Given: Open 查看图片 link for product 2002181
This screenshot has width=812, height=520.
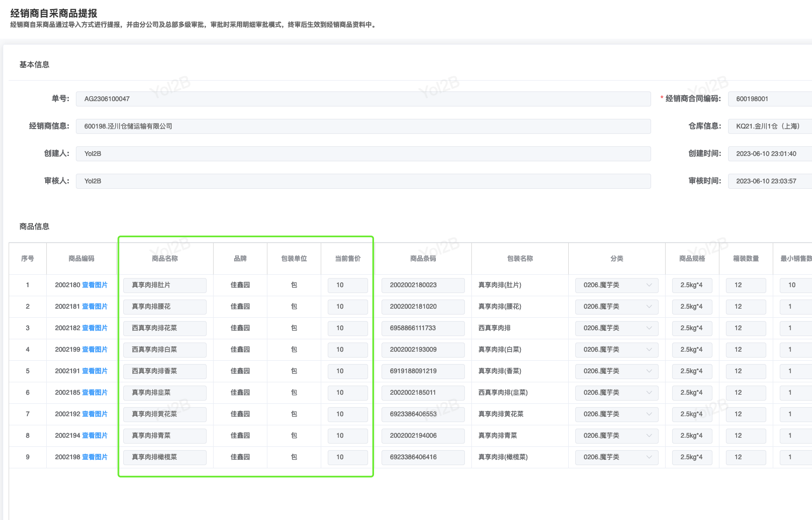Looking at the screenshot, I should coord(95,307).
